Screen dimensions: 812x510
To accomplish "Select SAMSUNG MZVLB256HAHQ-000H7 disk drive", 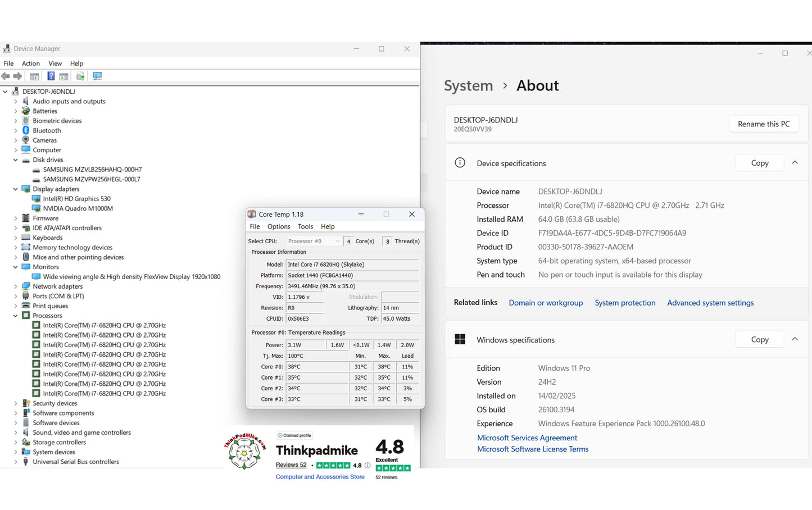I will (92, 169).
